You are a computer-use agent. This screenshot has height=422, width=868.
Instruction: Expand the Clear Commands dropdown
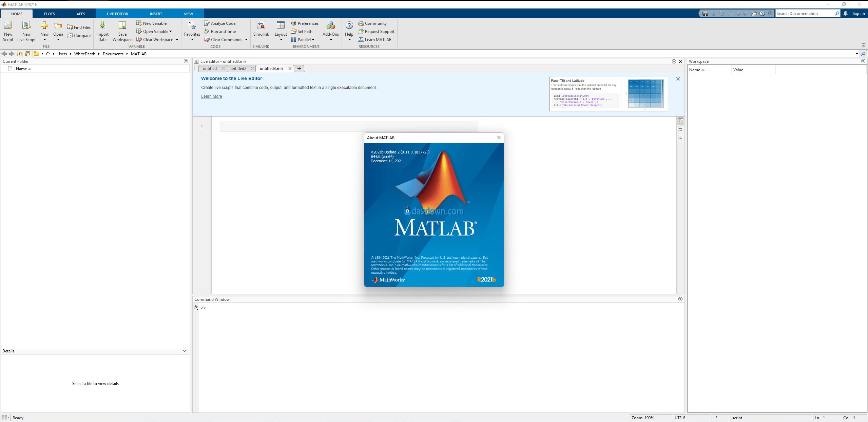pos(246,39)
